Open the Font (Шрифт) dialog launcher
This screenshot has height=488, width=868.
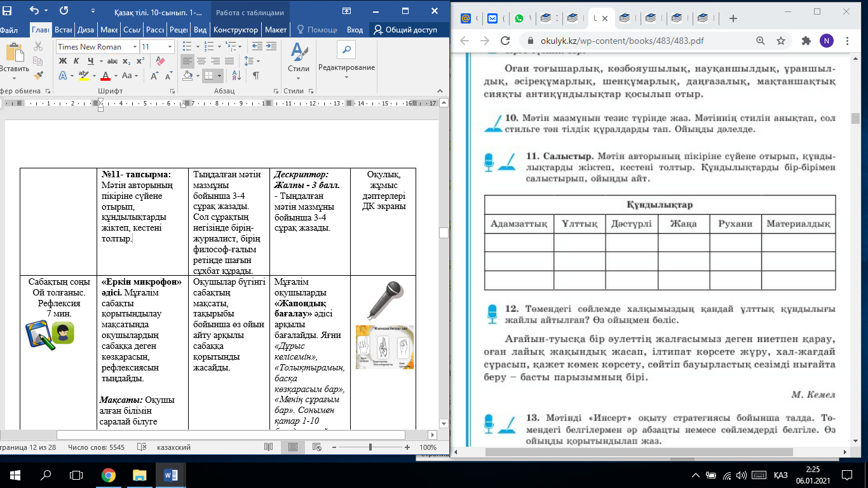(172, 91)
